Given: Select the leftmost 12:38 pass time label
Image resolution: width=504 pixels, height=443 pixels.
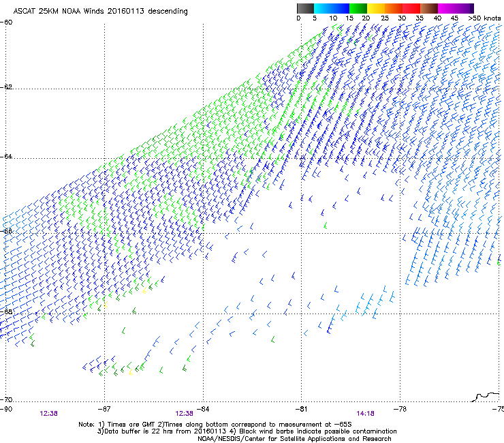Looking at the screenshot, I should pos(48,412).
